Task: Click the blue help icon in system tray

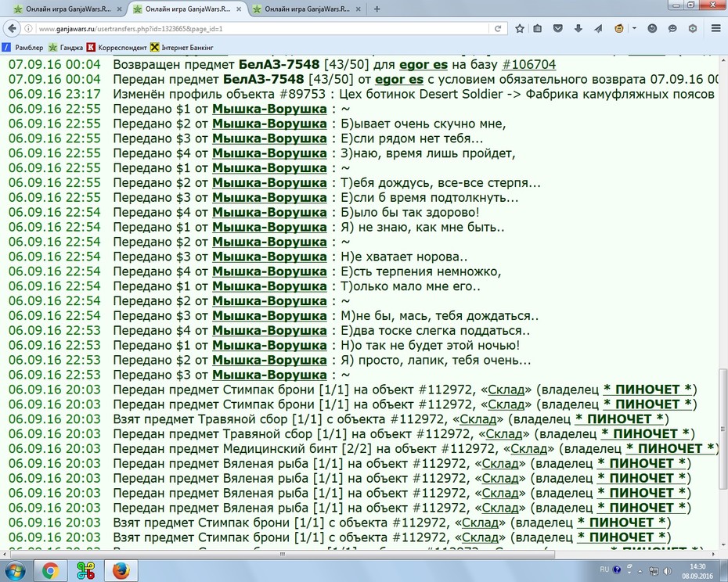Action: (x=617, y=570)
